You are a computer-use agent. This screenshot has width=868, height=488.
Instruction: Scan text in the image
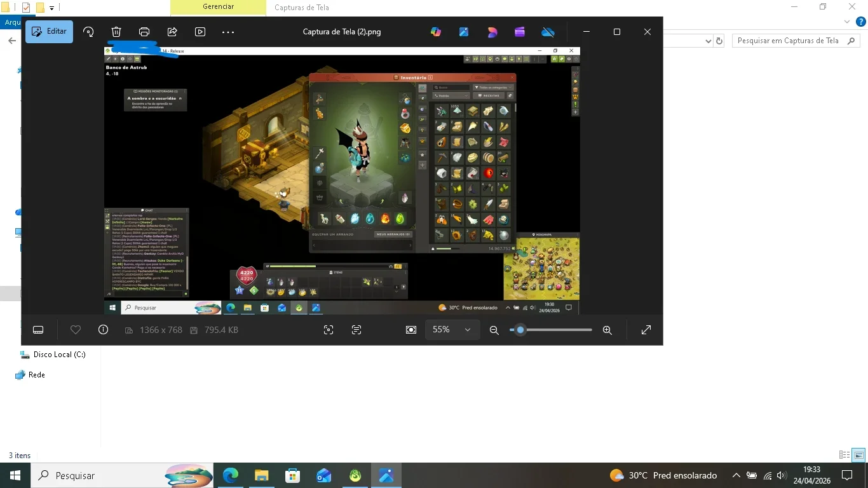pos(356,330)
